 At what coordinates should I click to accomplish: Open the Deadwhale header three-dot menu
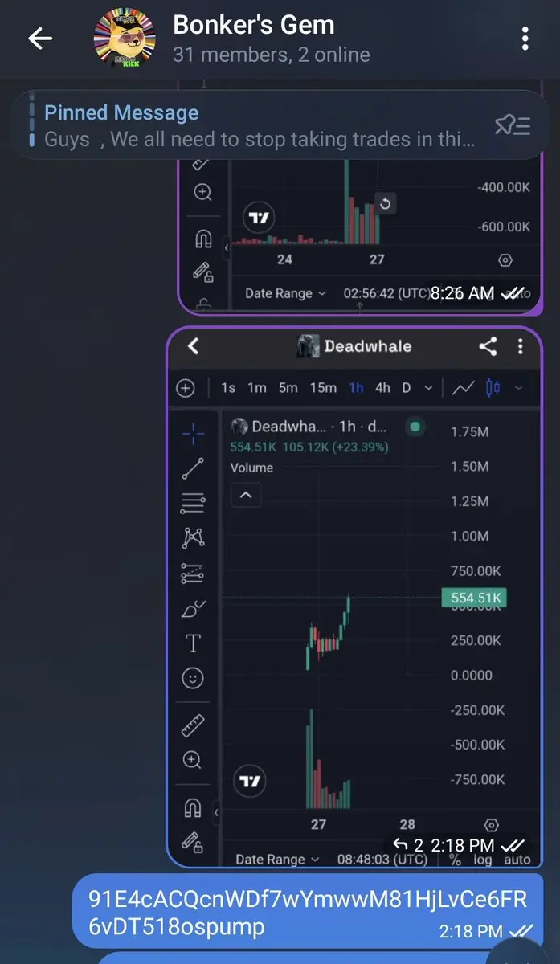tap(520, 346)
